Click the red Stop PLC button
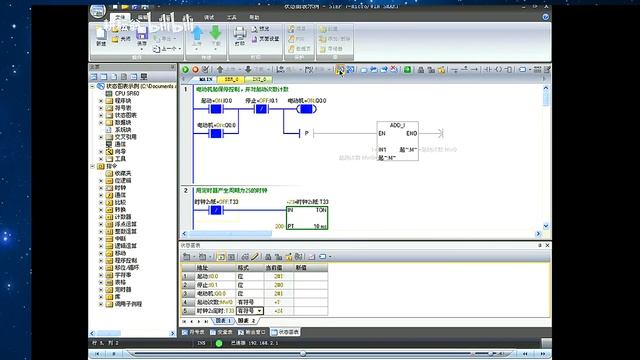The height and width of the screenshot is (360, 640). coord(195,69)
